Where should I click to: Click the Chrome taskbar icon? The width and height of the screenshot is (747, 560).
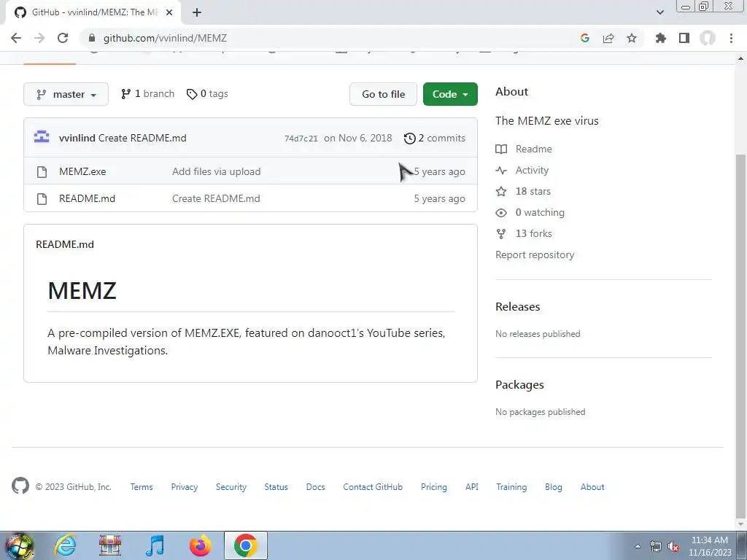(x=245, y=545)
